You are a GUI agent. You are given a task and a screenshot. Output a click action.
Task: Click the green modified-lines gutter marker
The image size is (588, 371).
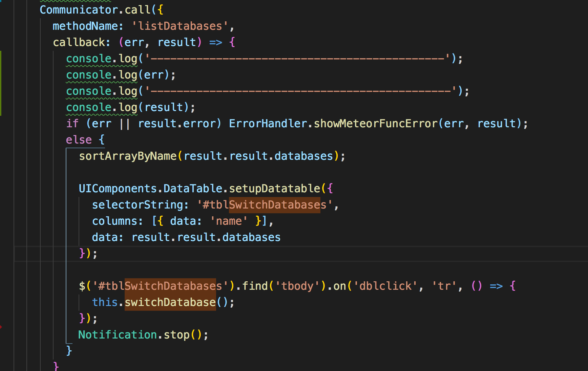[x=1, y=83]
